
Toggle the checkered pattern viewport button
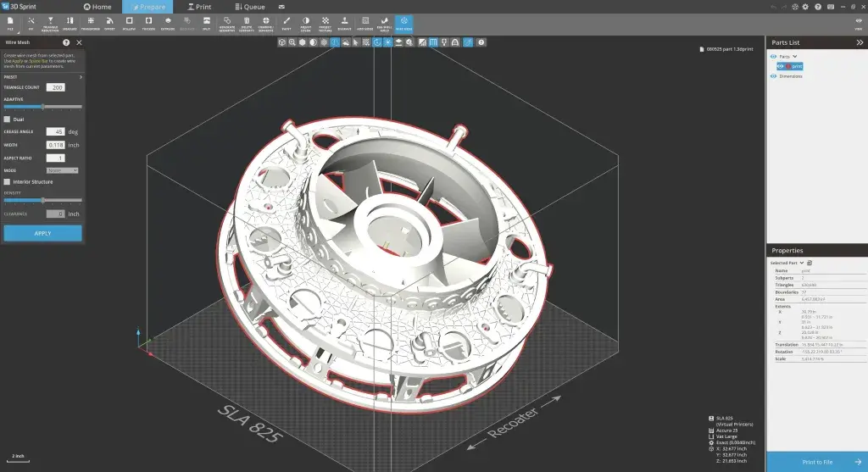[x=366, y=42]
